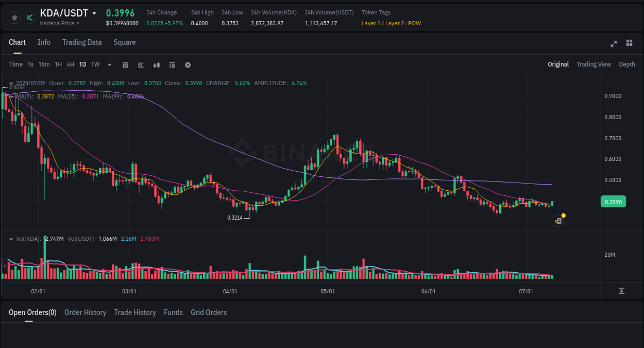Enable the Depth chart view

pos(627,64)
